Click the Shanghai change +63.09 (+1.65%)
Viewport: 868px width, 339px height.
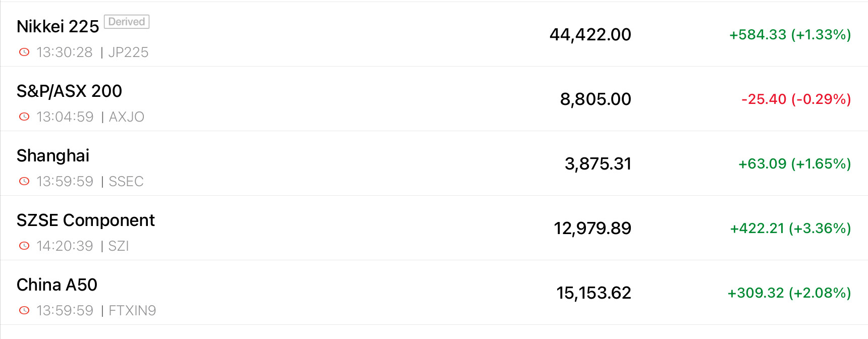tap(794, 163)
